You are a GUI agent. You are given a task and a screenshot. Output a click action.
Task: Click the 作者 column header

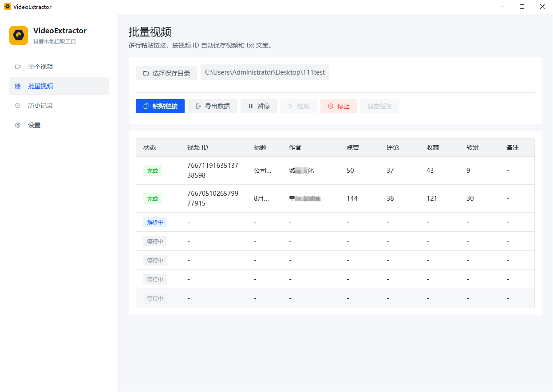(x=295, y=147)
